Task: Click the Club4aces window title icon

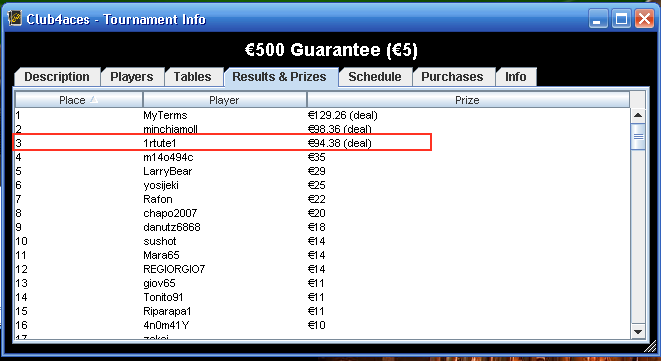Action: [x=14, y=19]
